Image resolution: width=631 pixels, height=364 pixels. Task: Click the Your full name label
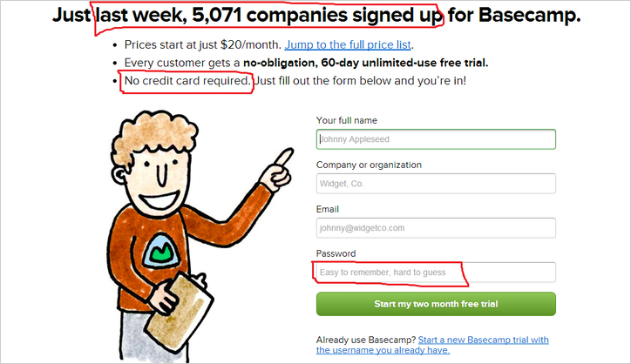347,120
